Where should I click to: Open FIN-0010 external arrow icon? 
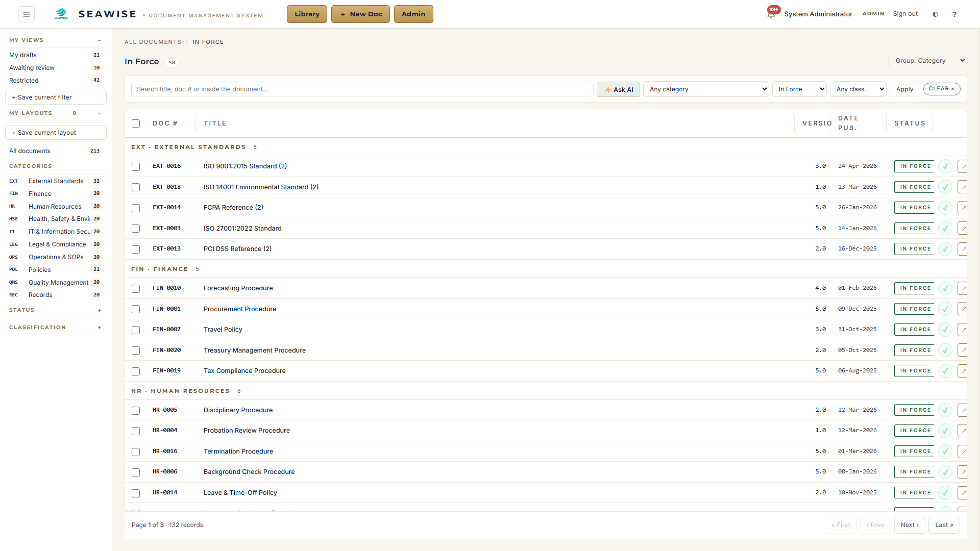pos(963,288)
